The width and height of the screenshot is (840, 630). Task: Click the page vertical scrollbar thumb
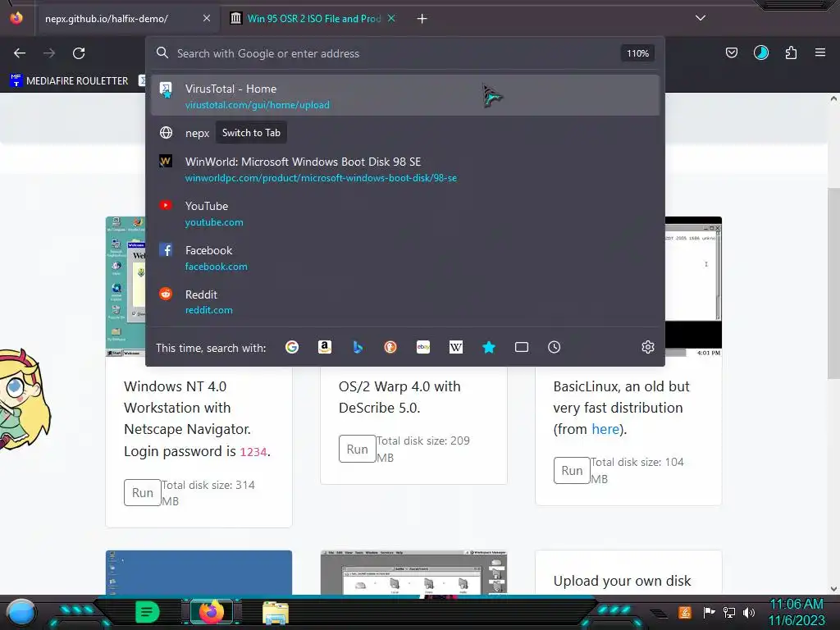(833, 284)
